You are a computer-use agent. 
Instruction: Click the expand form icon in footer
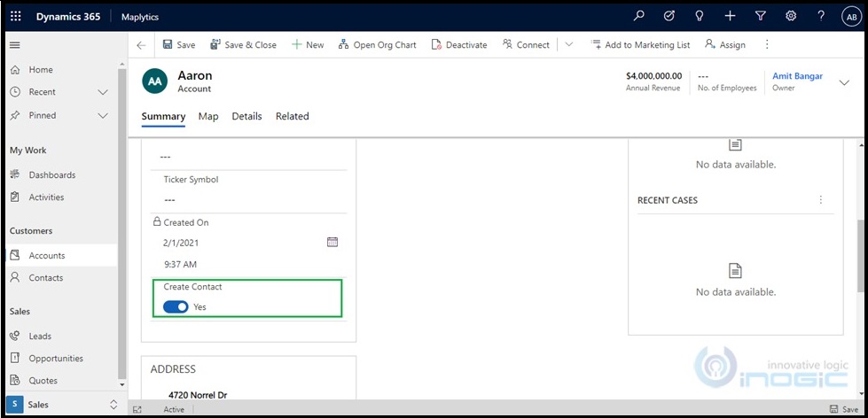pos(137,410)
